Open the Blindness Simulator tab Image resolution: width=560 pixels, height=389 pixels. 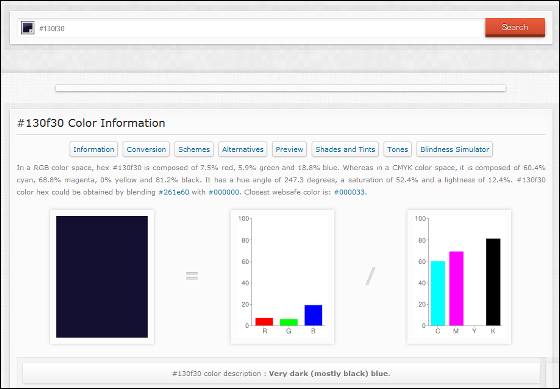[x=455, y=149]
